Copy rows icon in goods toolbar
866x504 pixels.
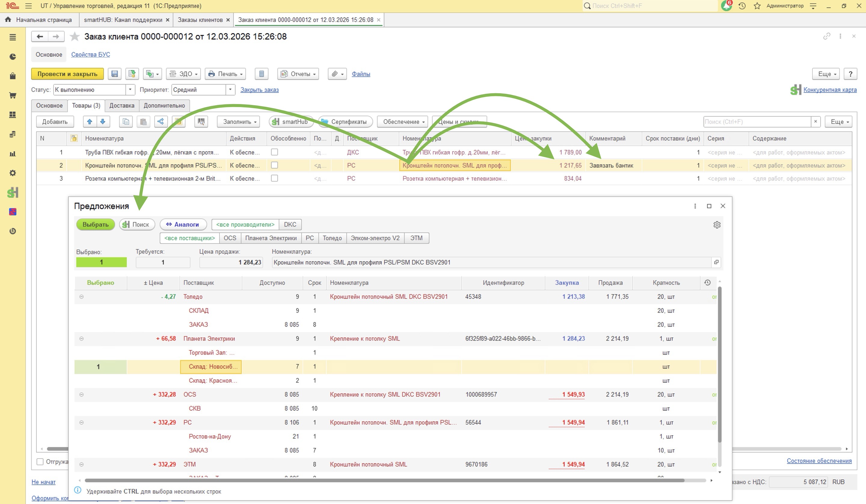[x=126, y=122]
